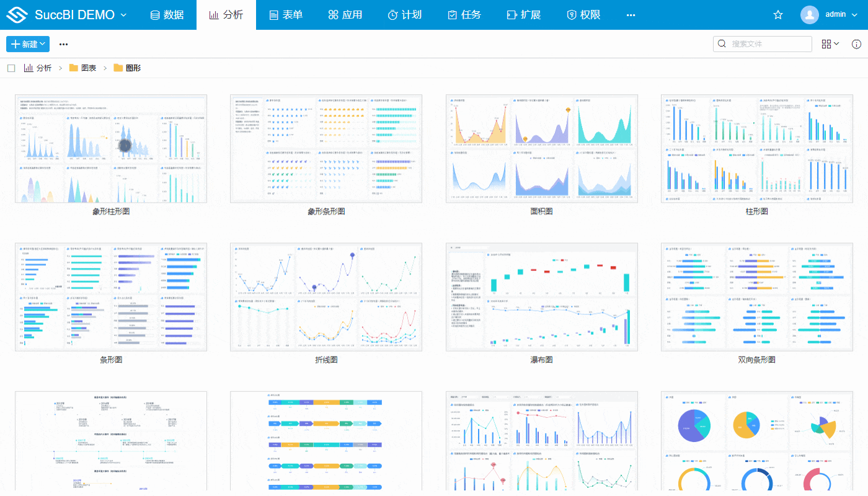
Task: Click the 面积图 file label
Action: tap(541, 211)
